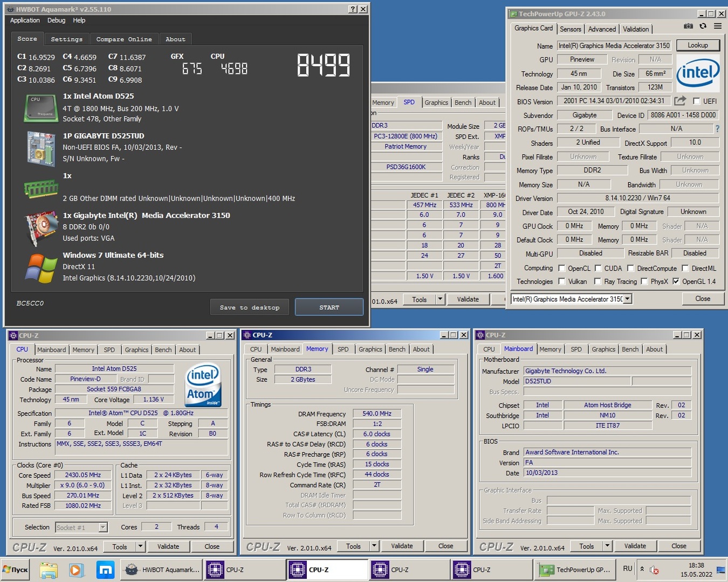The image size is (728, 582).
Task: Click the muted volume tray icon
Action: tap(654, 570)
